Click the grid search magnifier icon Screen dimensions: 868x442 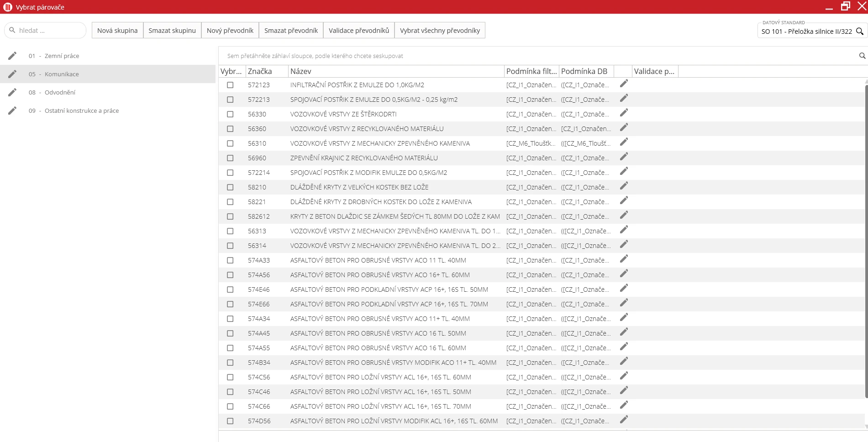click(x=862, y=56)
